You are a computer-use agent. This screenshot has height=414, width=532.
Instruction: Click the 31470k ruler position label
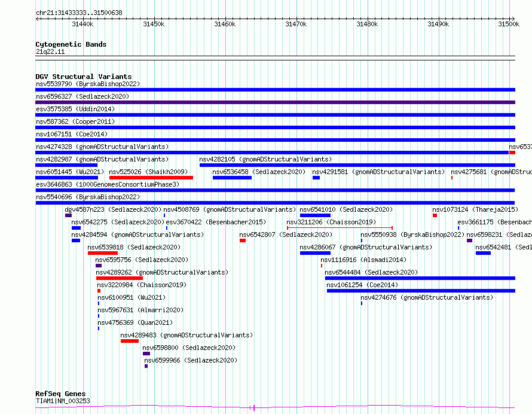(x=296, y=24)
